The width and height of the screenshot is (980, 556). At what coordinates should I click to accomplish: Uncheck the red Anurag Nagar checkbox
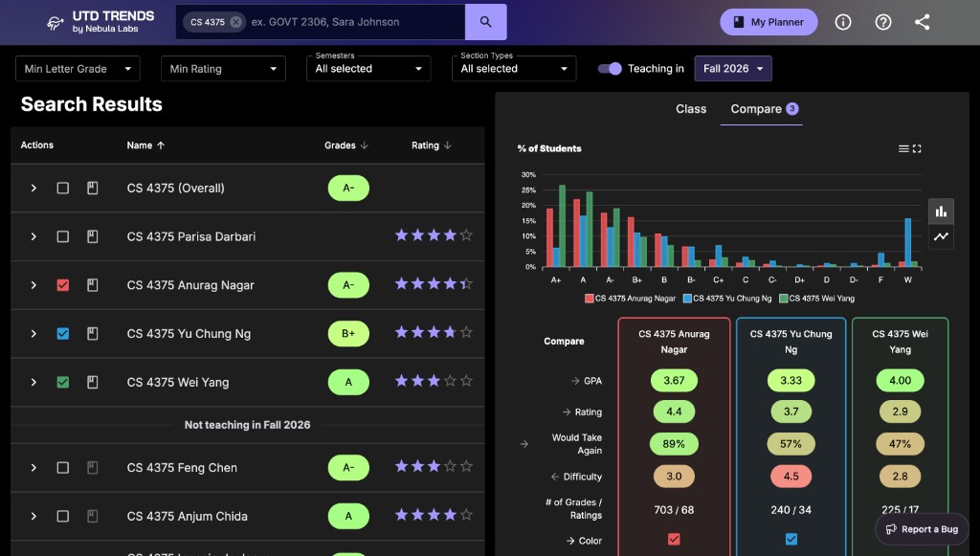63,285
